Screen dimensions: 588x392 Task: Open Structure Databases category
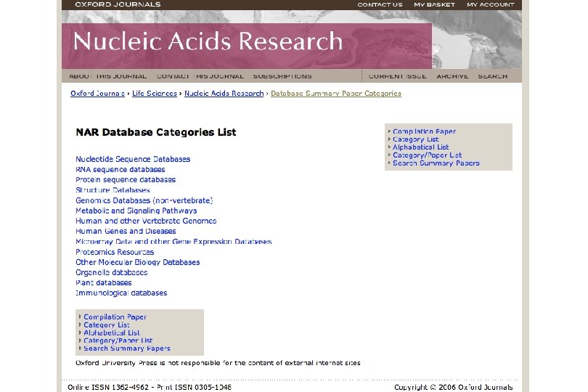coord(113,190)
